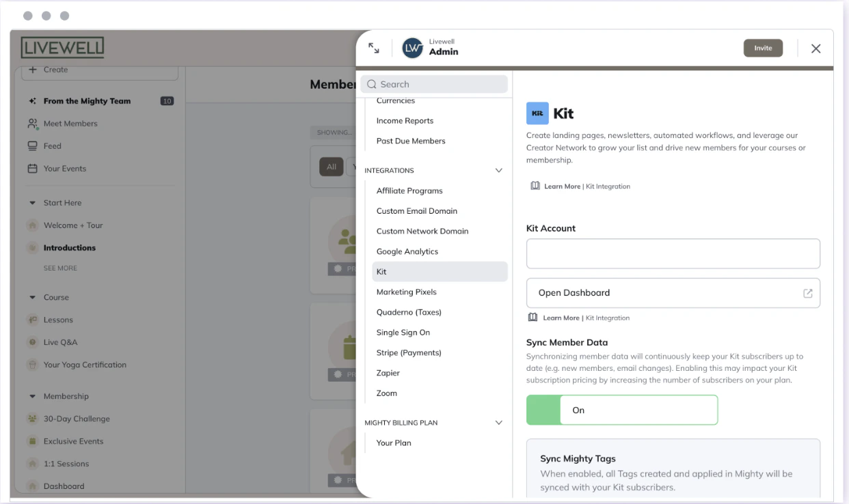Open Income Reports
The height and width of the screenshot is (504, 849).
click(405, 121)
